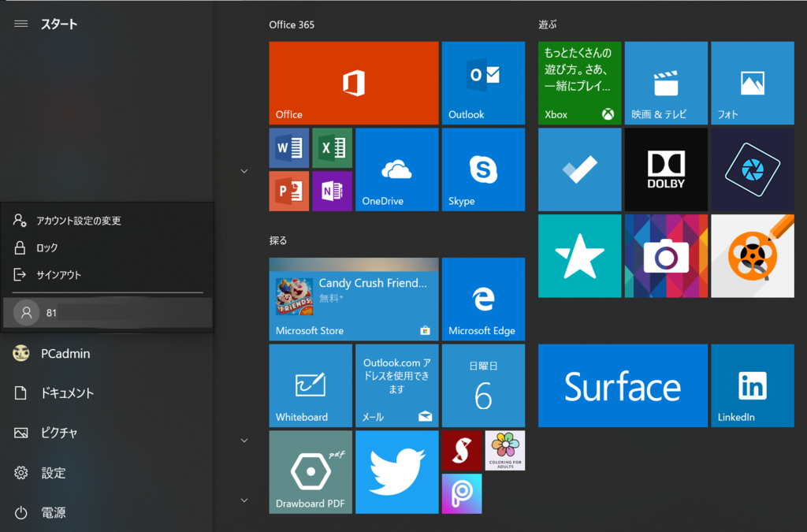Open the checkmark To-Do tile
Screen dimensions: 807x532
pos(579,169)
